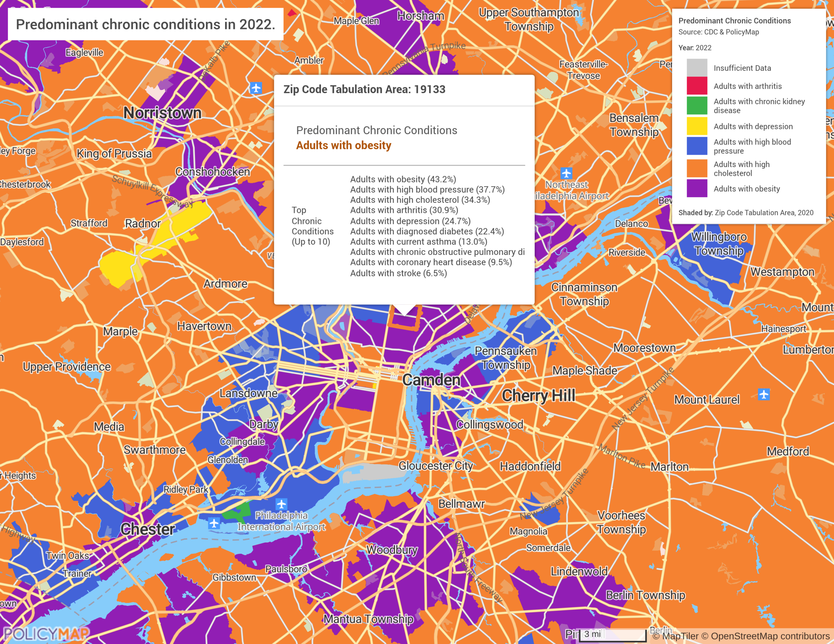Click the Adults with arthritis red swatch

[697, 86]
